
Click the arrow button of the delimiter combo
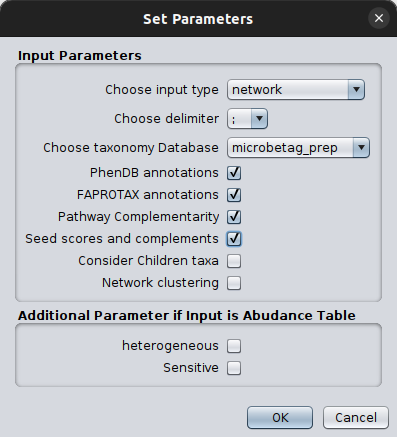[x=259, y=118]
